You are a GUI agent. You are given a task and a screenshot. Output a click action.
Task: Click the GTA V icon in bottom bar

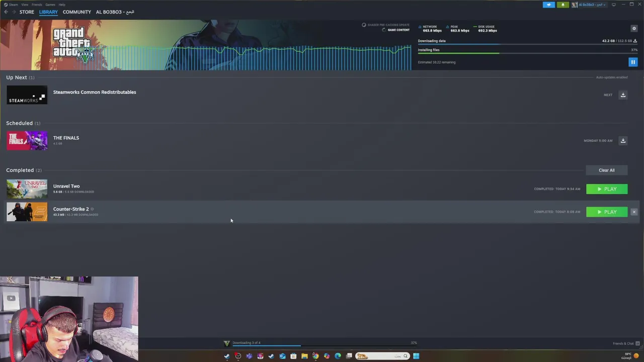tap(226, 343)
